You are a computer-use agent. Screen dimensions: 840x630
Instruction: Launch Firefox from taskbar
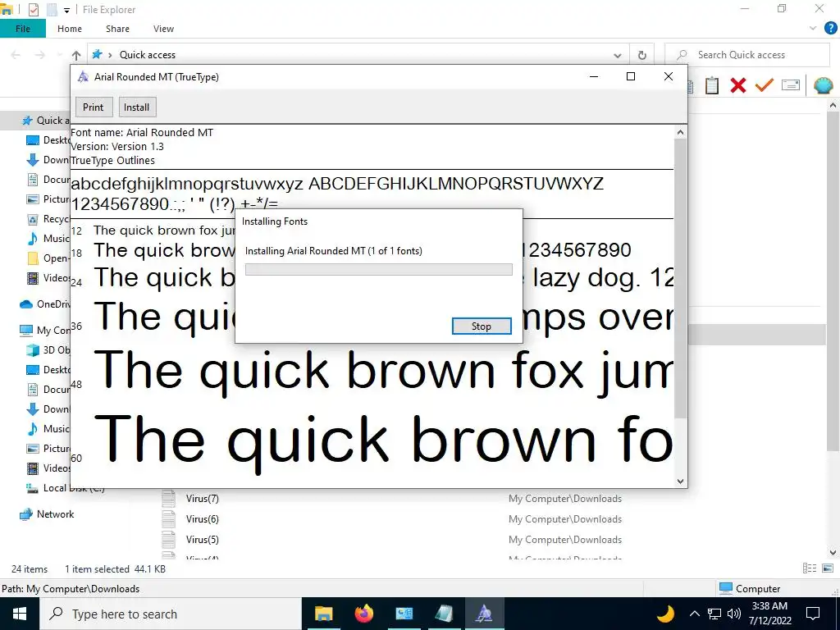(363, 614)
